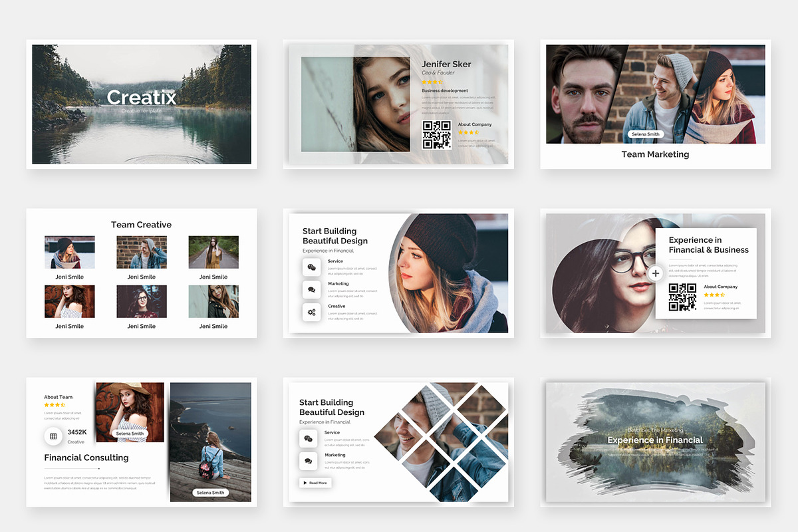This screenshot has width=798, height=532.
Task: Click the Creative template subtitle under Creatix
Action: [x=142, y=110]
